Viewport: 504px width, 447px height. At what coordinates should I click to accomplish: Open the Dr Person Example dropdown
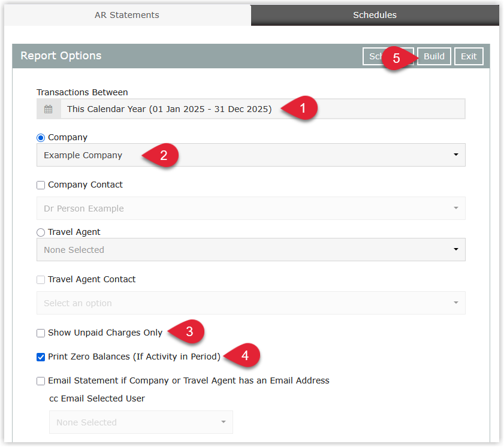[251, 209]
